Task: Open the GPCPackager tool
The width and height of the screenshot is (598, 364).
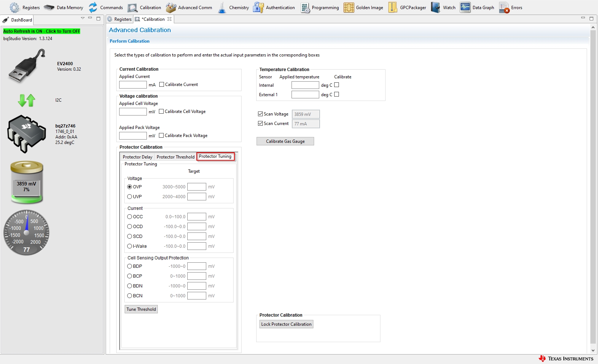Action: click(393, 8)
